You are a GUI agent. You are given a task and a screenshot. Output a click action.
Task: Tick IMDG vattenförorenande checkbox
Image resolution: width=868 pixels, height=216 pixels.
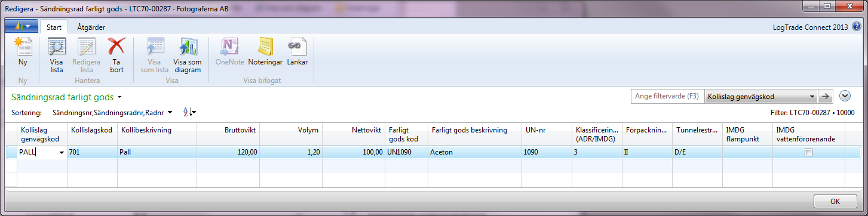pos(808,153)
